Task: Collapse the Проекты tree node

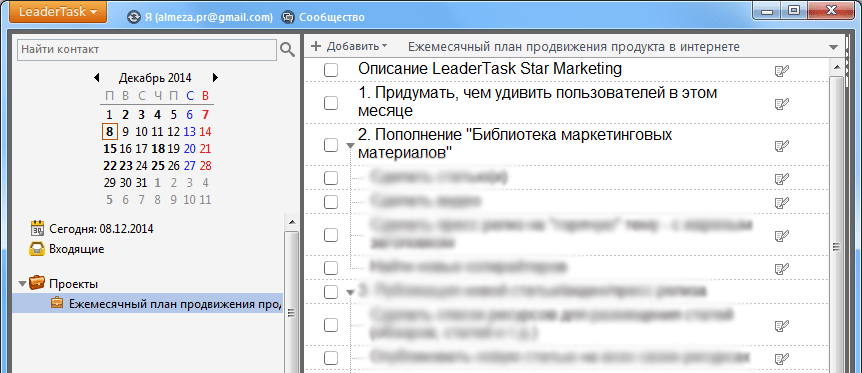Action: pyautogui.click(x=22, y=284)
